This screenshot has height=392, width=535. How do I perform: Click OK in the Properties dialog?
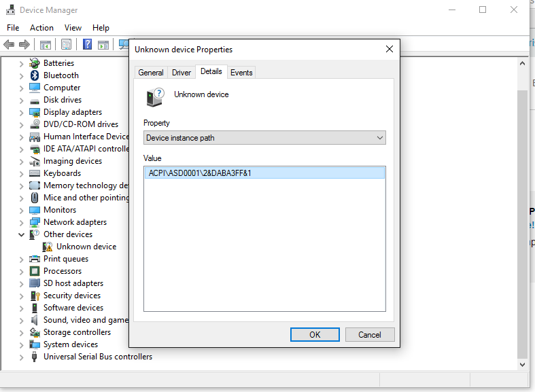click(315, 335)
